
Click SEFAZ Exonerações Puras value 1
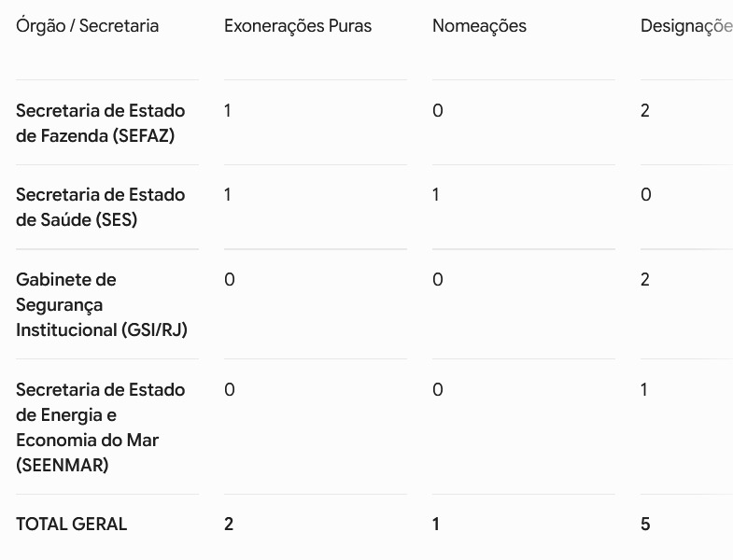pos(227,111)
